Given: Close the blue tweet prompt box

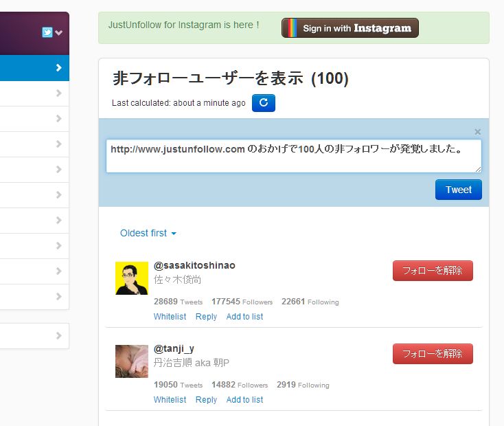Looking at the screenshot, I should point(477,132).
